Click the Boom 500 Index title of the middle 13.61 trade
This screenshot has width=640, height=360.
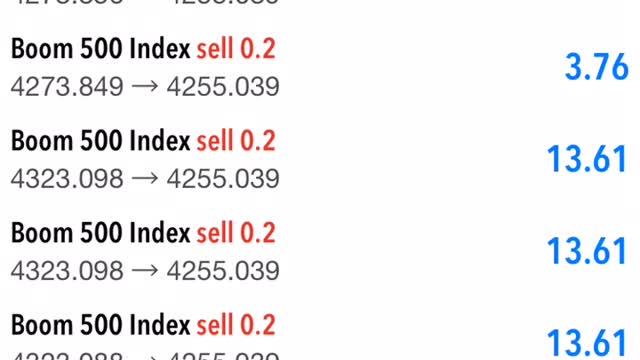point(100,233)
